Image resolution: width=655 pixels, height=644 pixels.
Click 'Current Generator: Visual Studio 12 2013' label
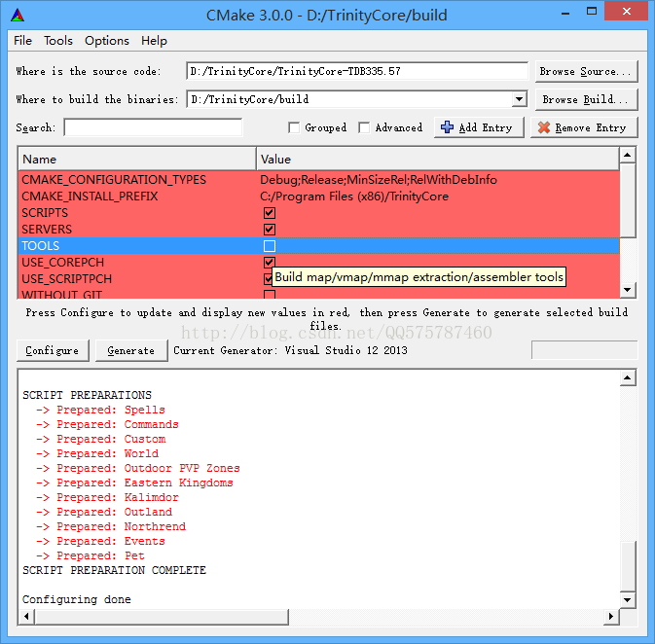[x=290, y=350]
